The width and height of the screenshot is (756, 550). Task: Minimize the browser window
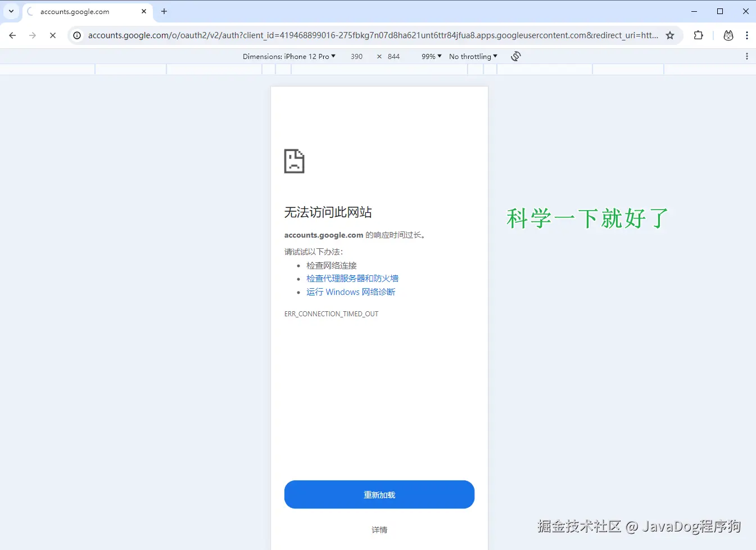click(x=694, y=11)
